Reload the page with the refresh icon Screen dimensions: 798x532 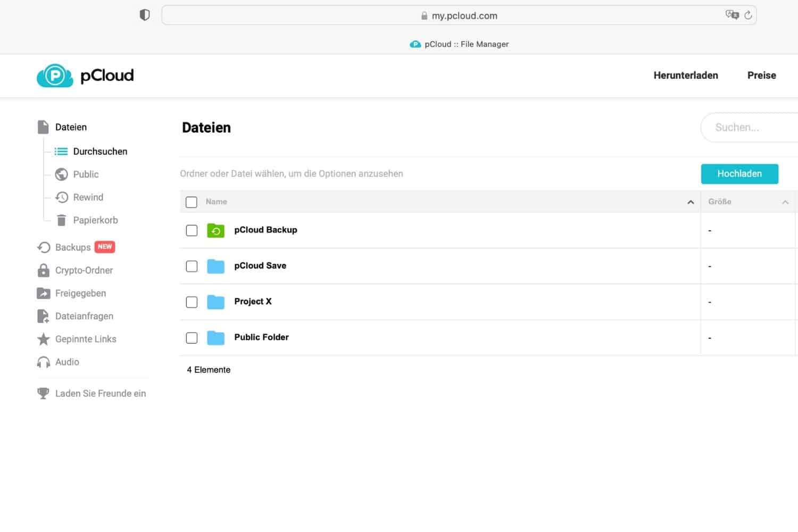[x=748, y=15]
